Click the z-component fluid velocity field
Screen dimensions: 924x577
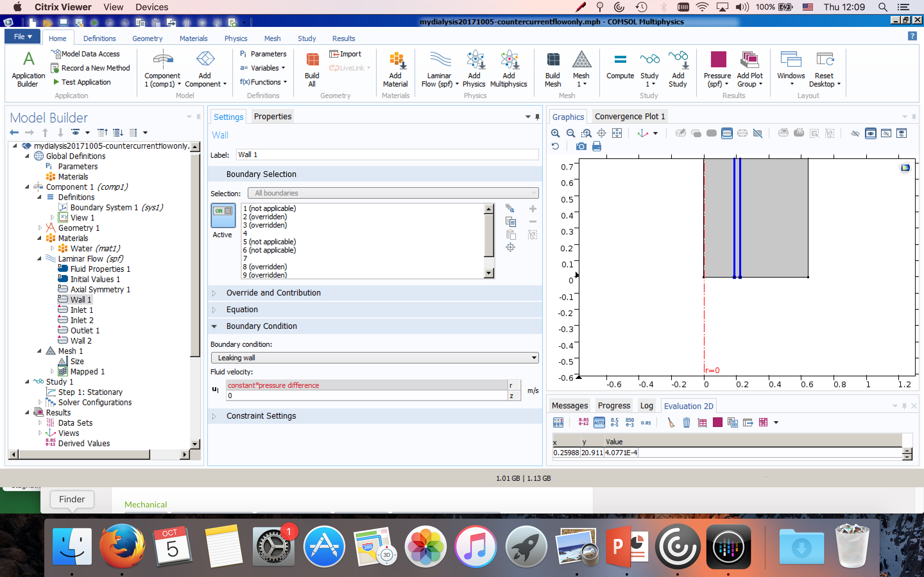point(366,396)
